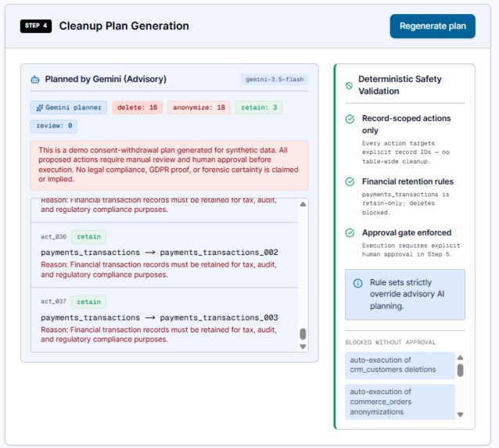Select the anonymize: 18 chip

point(199,108)
